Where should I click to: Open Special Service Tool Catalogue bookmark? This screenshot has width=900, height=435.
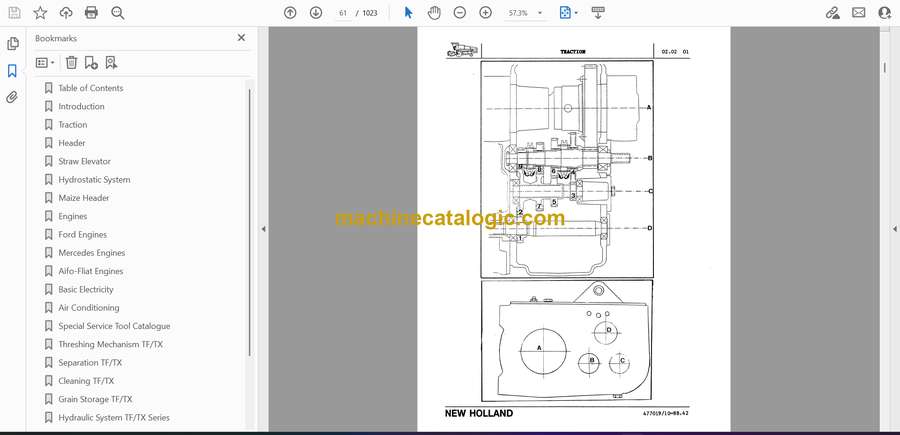tap(114, 326)
